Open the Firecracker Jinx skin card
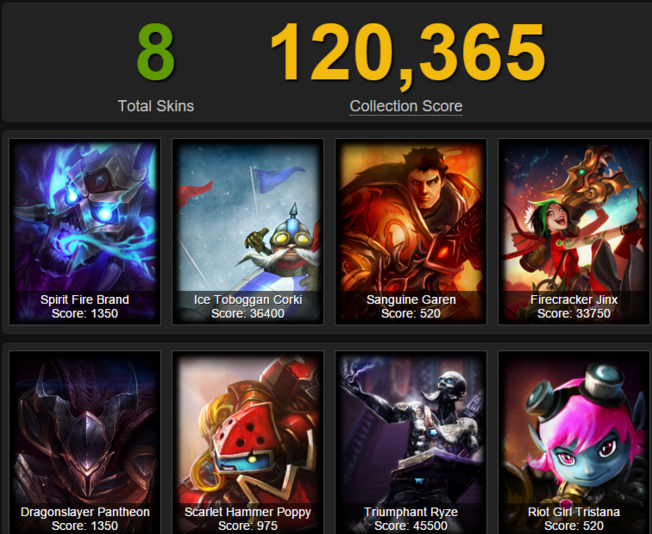 coord(574,232)
